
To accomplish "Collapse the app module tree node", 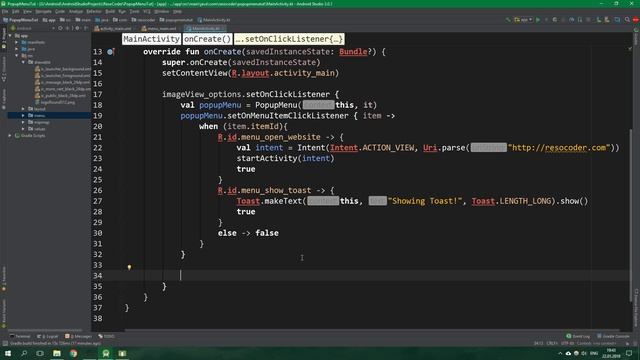I will tap(10, 36).
